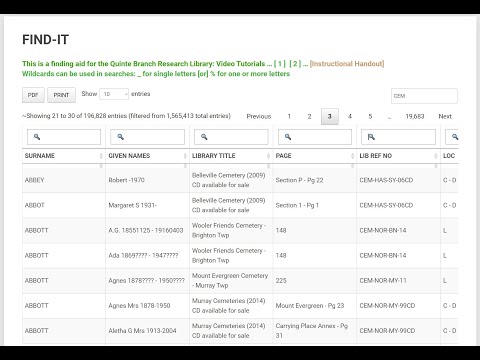This screenshot has height=360, width=480.
Task: Open video tutorial link 1
Action: 280,64
